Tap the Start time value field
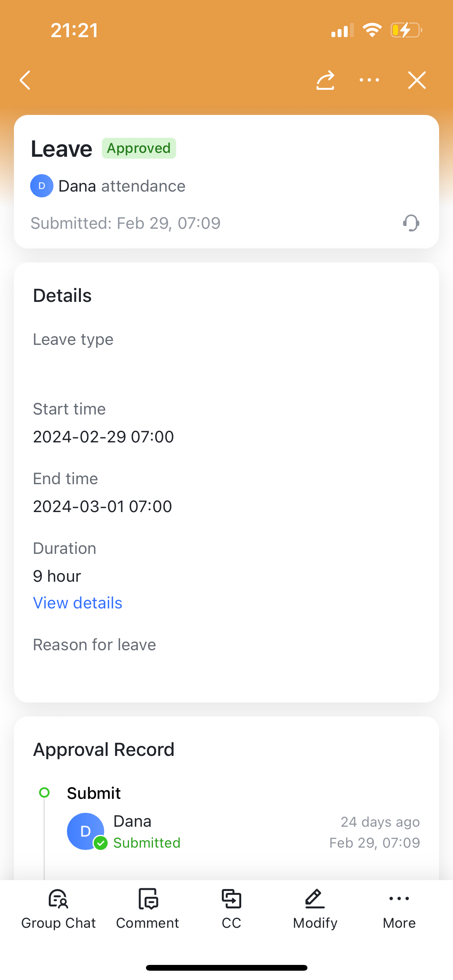The width and height of the screenshot is (453, 980). click(103, 437)
